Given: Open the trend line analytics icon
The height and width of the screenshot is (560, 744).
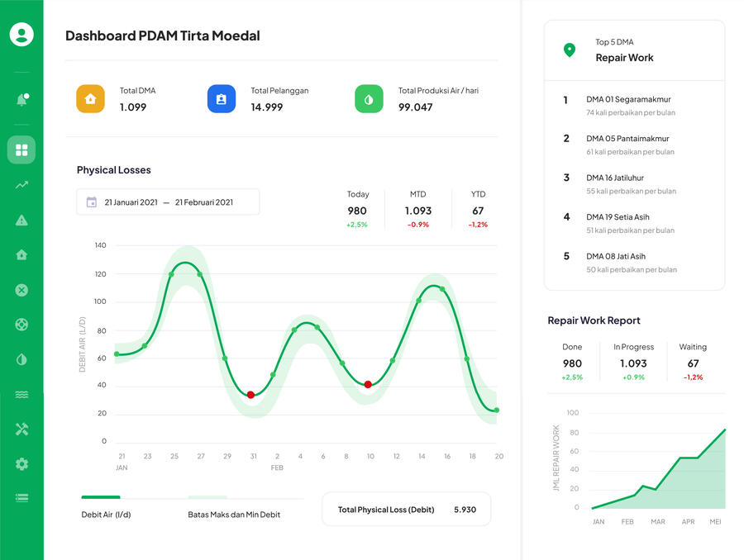Looking at the screenshot, I should (x=21, y=185).
